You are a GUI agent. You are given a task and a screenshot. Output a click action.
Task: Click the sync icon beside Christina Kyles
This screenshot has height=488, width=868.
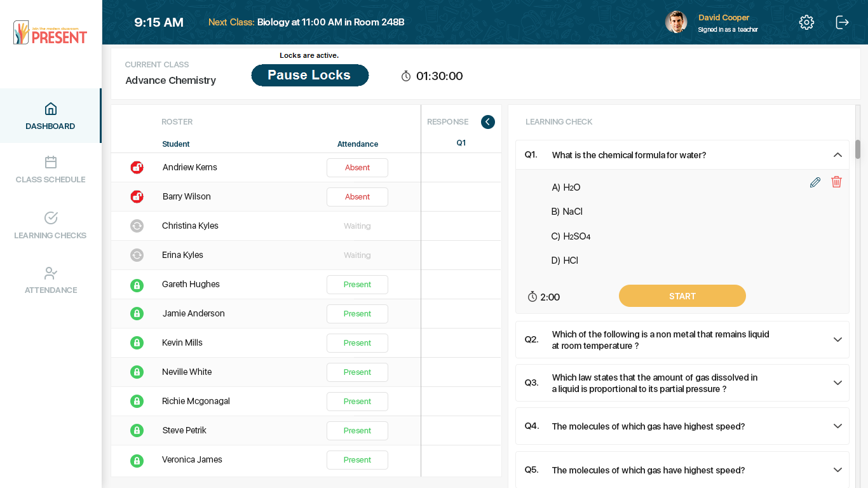point(137,226)
